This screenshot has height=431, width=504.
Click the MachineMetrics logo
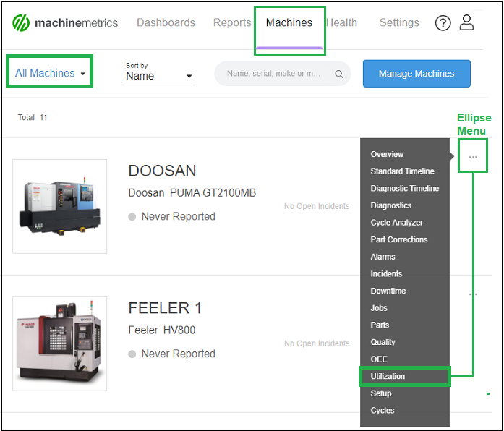65,23
